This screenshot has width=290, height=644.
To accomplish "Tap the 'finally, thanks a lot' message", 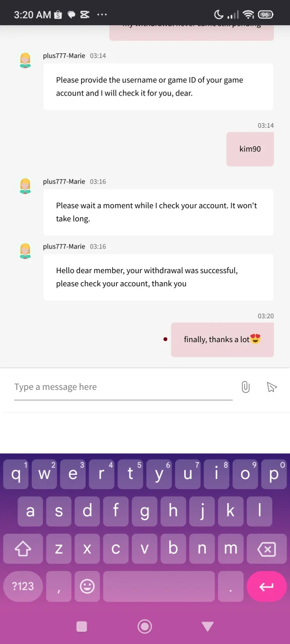I will [x=223, y=340].
